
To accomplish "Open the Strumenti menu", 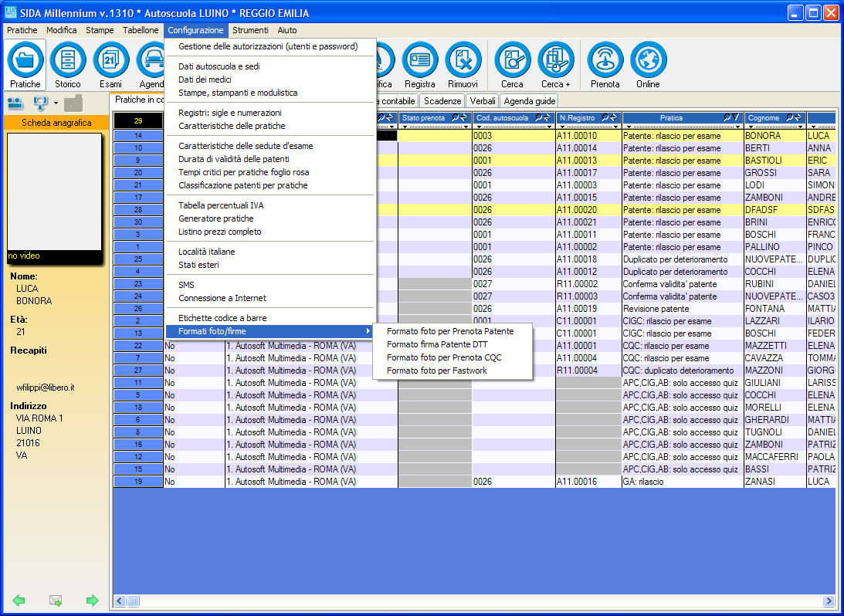I will tap(250, 30).
